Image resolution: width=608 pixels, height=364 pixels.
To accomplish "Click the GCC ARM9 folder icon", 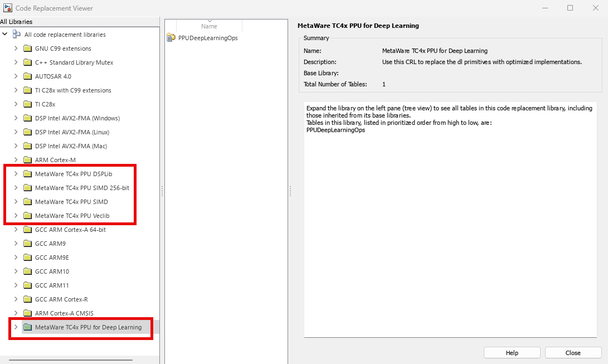I will [x=27, y=244].
